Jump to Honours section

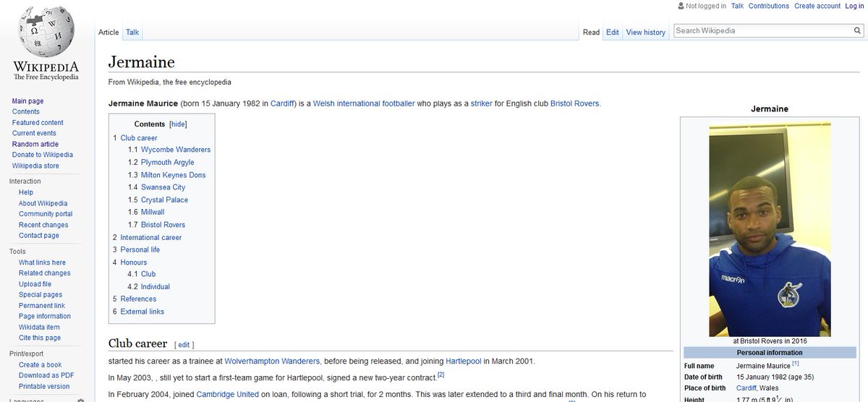tap(134, 262)
